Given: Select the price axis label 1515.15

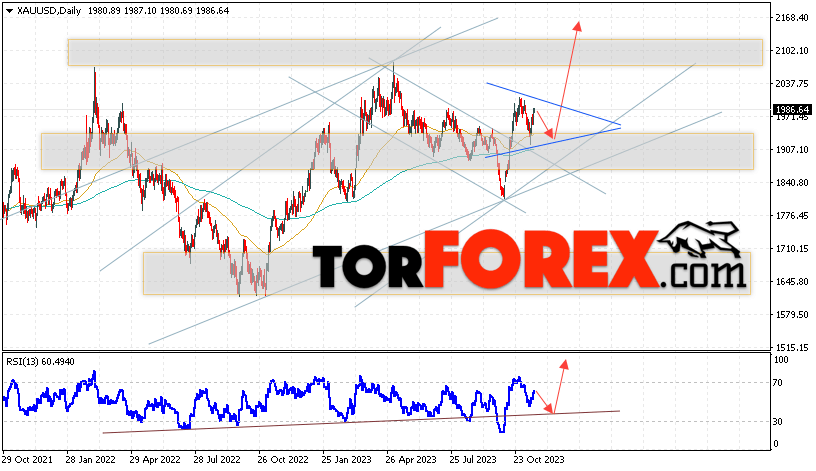Looking at the screenshot, I should click(792, 347).
